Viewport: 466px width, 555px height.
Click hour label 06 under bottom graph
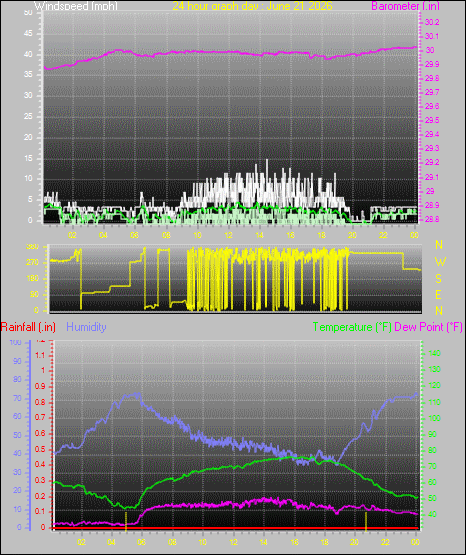[141, 542]
